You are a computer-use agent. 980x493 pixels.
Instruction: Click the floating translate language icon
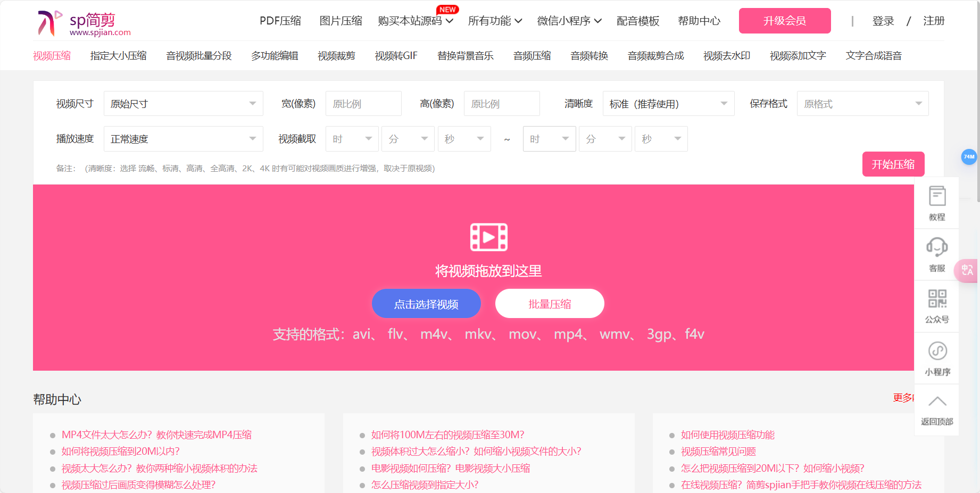click(x=966, y=271)
